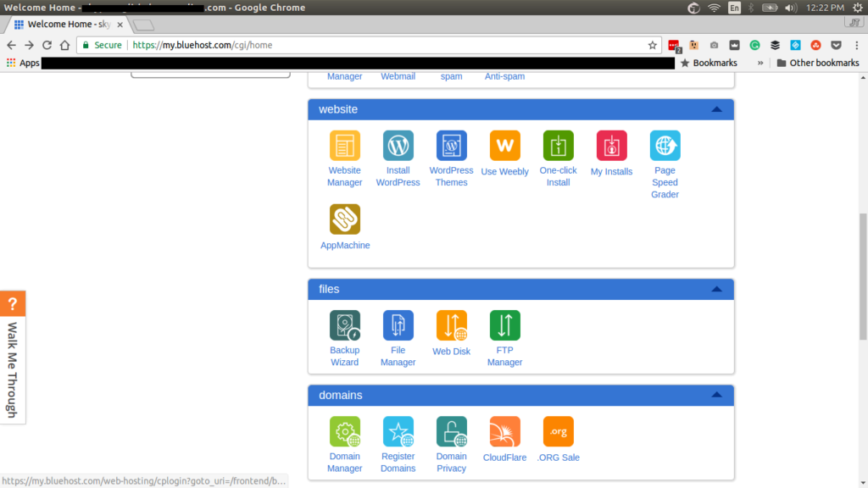Screen dimensions: 868x488
Task: Open the Anti-spam link
Action: coord(505,76)
